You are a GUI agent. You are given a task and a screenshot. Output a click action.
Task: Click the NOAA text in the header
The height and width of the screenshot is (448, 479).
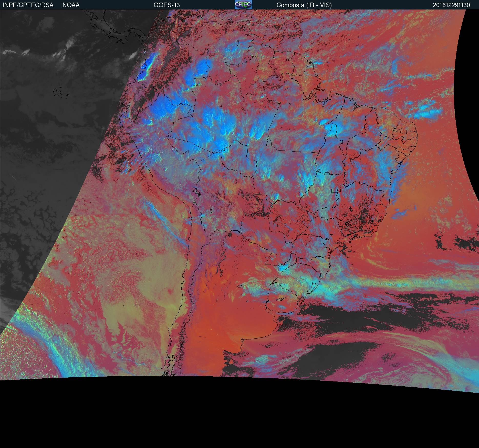71,5
